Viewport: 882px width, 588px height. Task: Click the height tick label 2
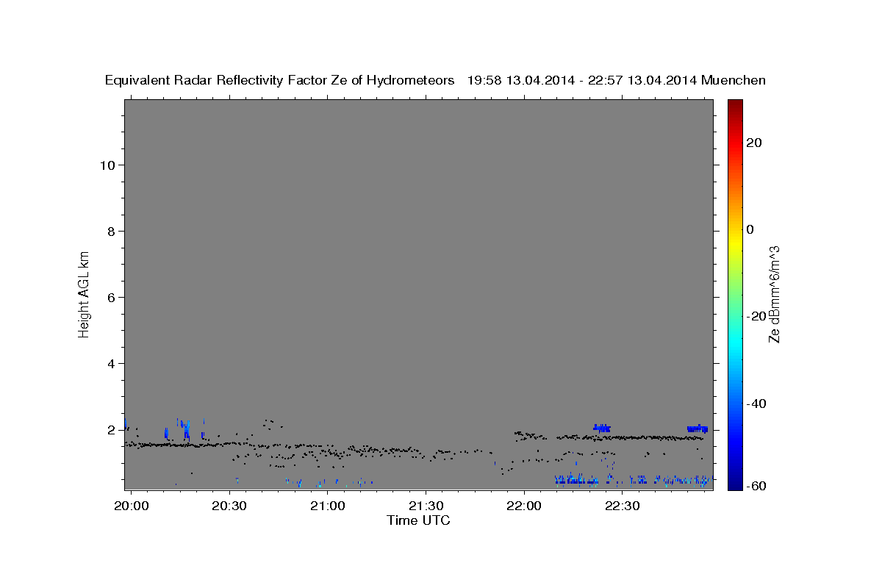pos(111,429)
